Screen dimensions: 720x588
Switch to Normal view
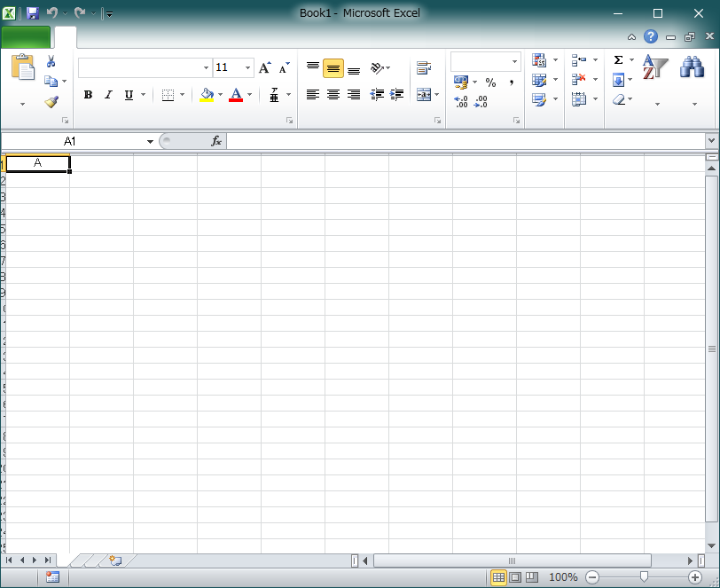click(498, 577)
